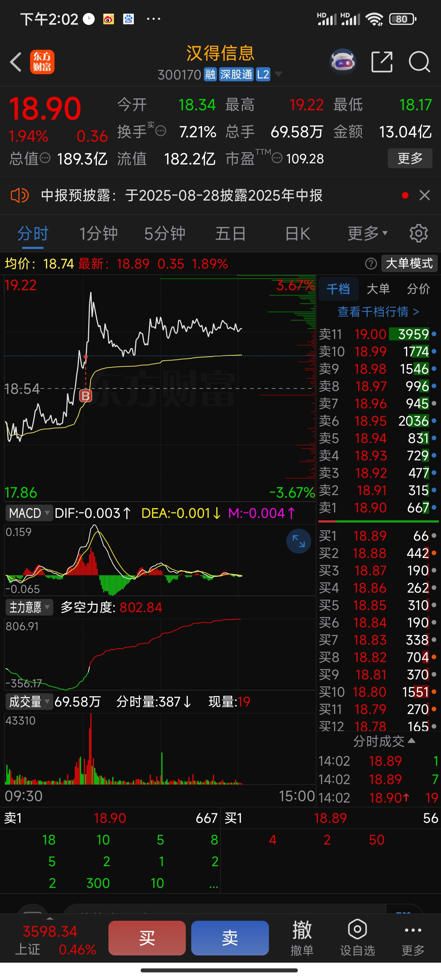Open the search magnifier icon
The width and height of the screenshot is (441, 980).
[419, 62]
